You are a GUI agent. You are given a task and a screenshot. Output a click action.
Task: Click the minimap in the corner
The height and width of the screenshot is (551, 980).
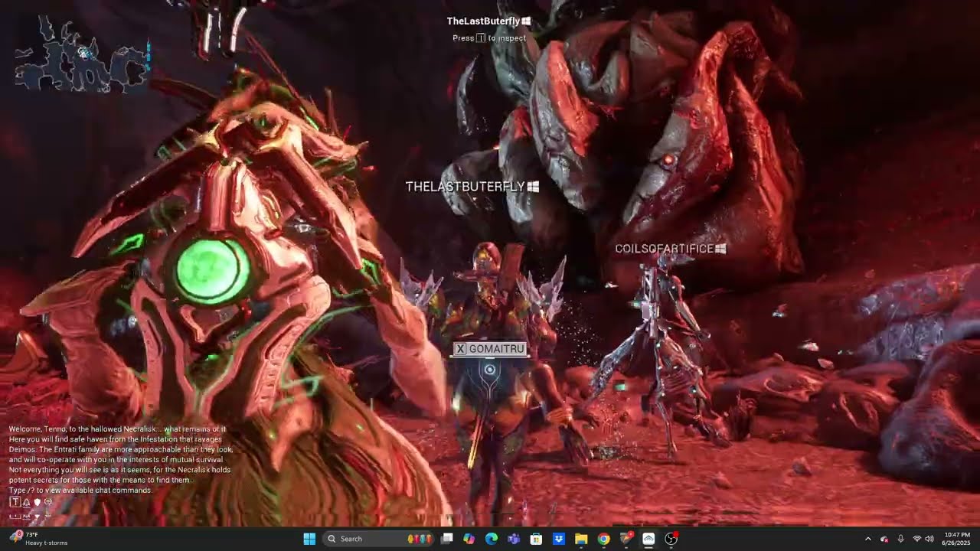click(x=83, y=56)
